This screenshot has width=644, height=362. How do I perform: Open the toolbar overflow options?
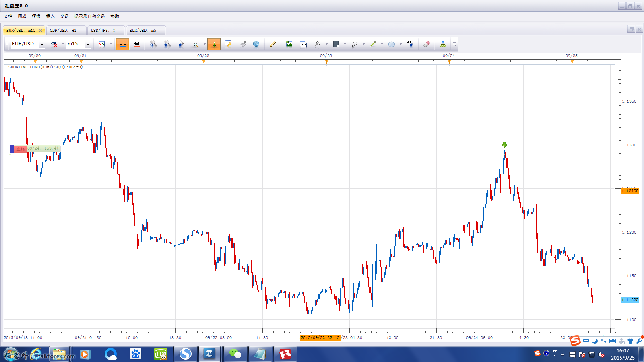(454, 44)
